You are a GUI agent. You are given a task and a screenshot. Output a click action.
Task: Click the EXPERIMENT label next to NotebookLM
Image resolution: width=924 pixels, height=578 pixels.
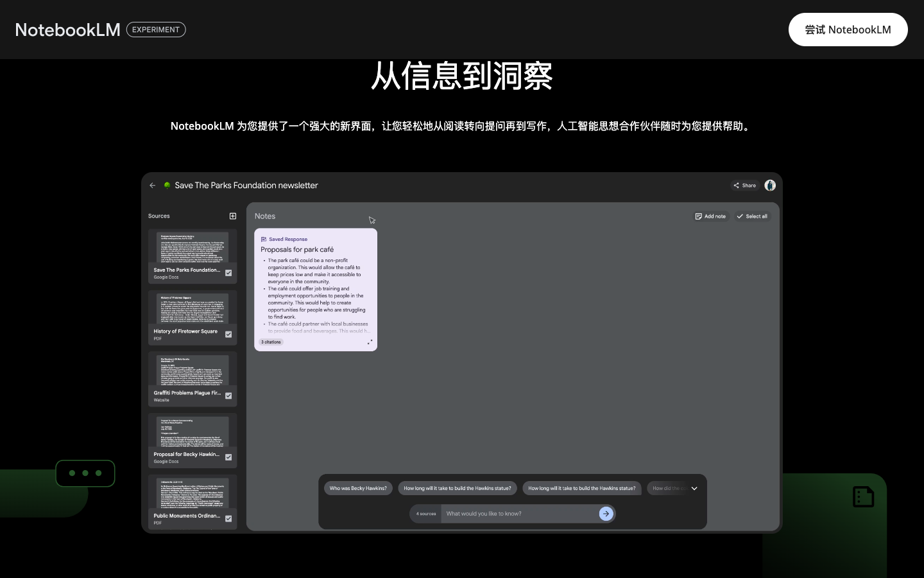click(x=156, y=30)
